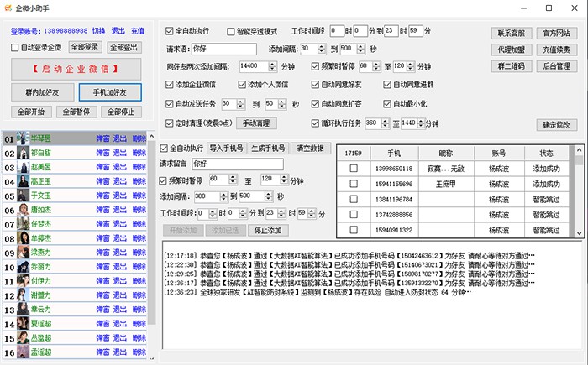Click the 企微小助手 app icon in title bar

pyautogui.click(x=8, y=8)
